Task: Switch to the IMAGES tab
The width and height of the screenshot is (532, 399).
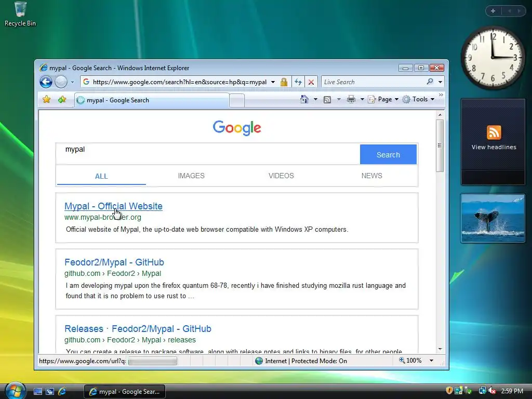Action: pos(191,176)
